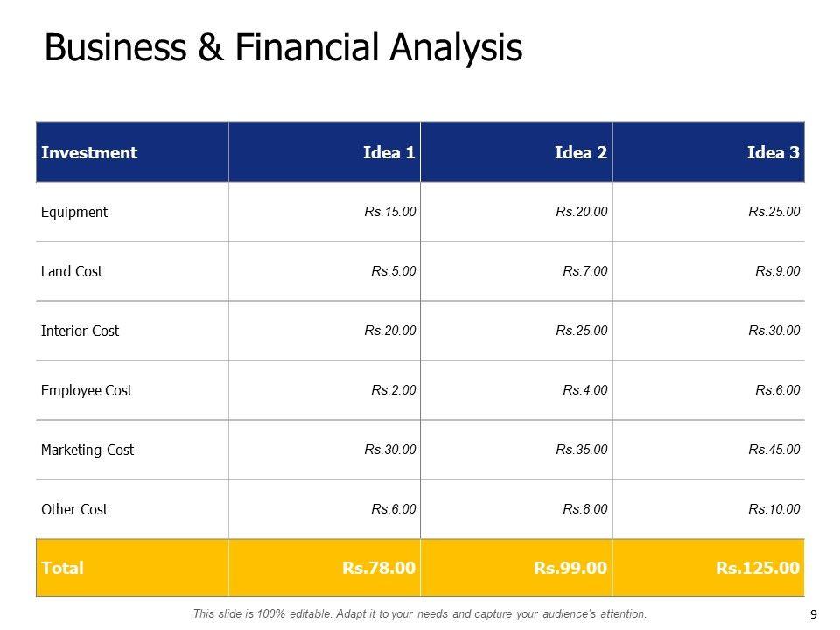
Task: Click the Rs.125.00 total cell
Action: tap(758, 568)
